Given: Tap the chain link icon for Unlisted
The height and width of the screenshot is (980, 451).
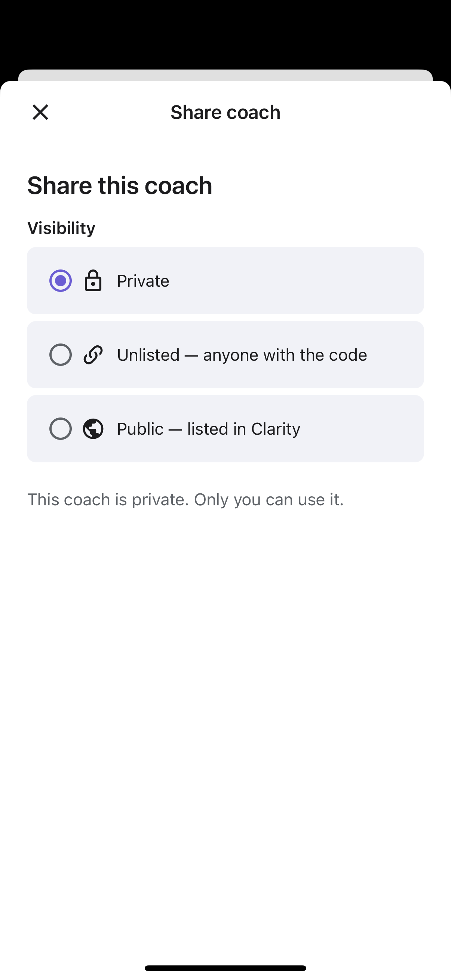Looking at the screenshot, I should pos(93,355).
